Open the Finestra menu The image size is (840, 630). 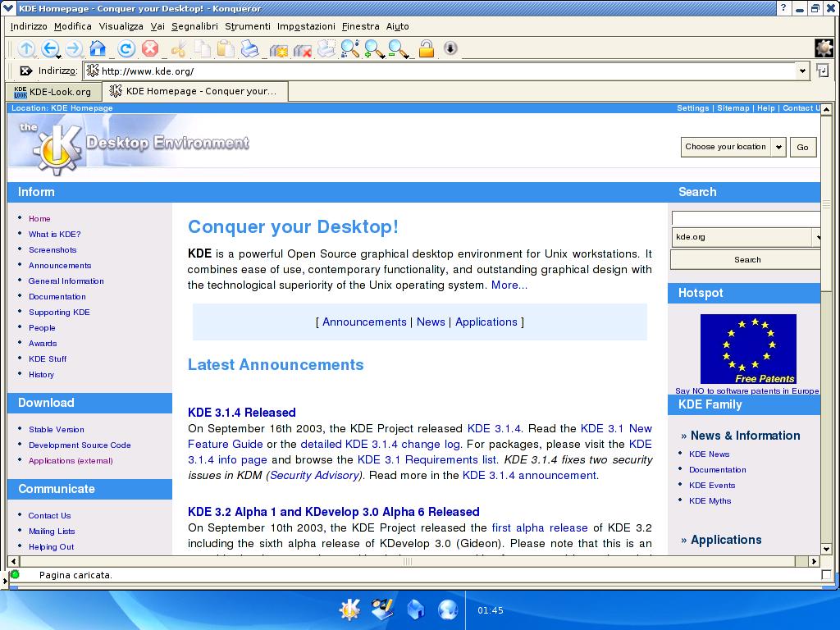tap(361, 26)
